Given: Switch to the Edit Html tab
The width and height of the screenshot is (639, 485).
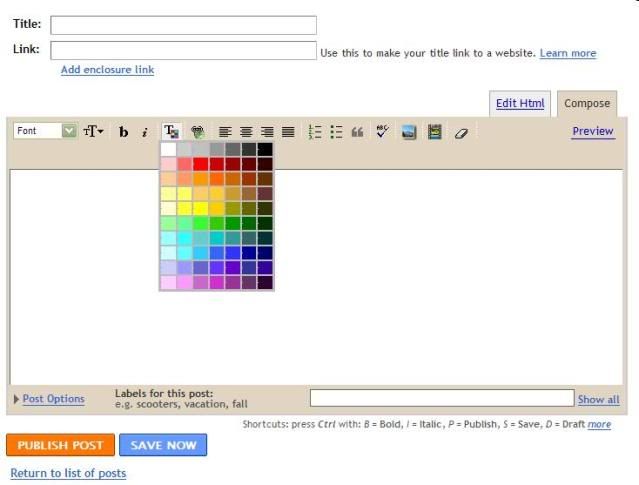Looking at the screenshot, I should [520, 104].
